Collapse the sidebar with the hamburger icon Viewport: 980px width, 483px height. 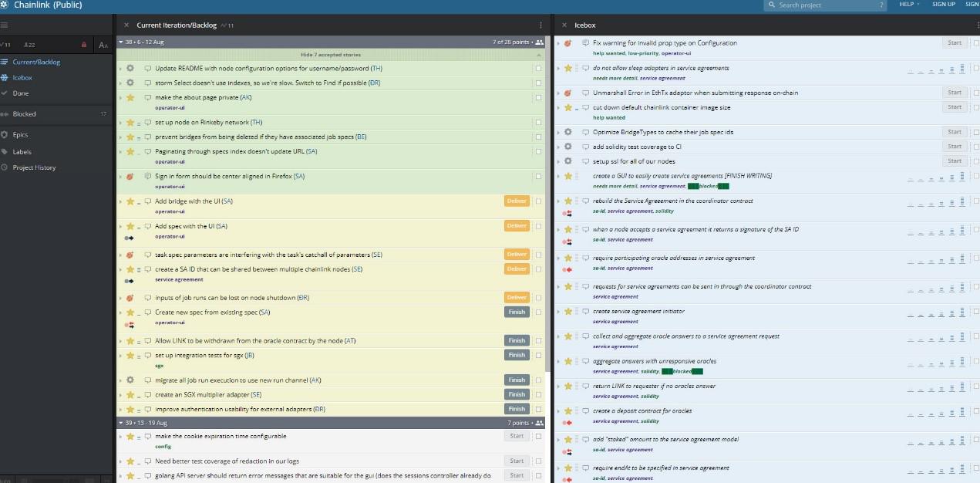(x=5, y=25)
